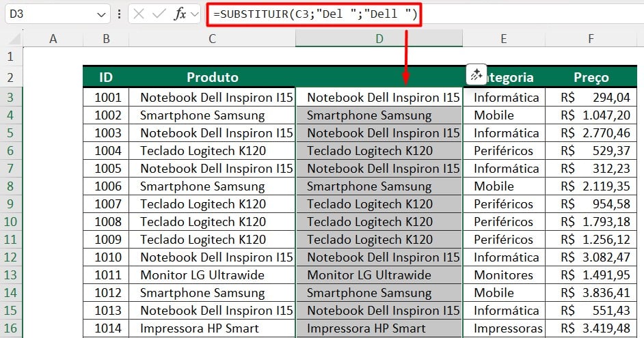Click Mobile category cell in row 4
644x338 pixels.
pyautogui.click(x=504, y=115)
